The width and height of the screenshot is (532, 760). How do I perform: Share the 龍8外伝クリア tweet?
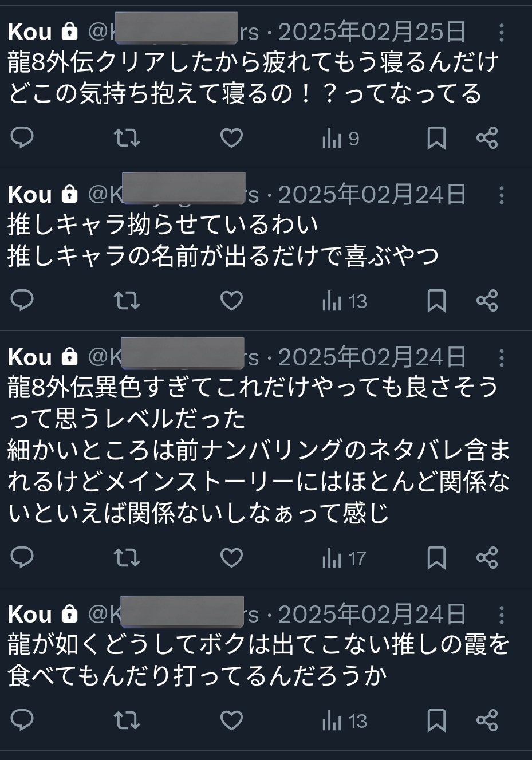[487, 138]
